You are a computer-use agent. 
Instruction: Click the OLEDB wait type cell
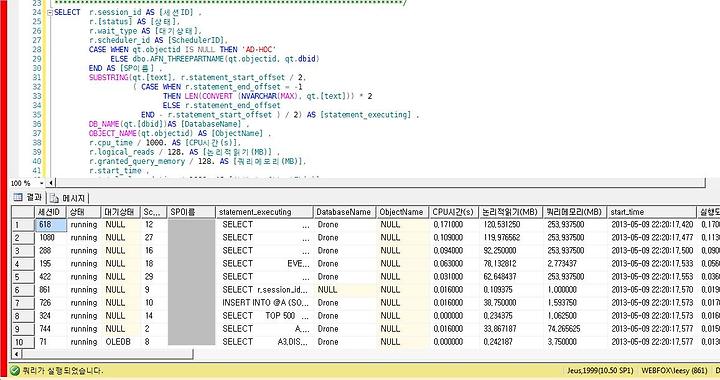pyautogui.click(x=120, y=342)
